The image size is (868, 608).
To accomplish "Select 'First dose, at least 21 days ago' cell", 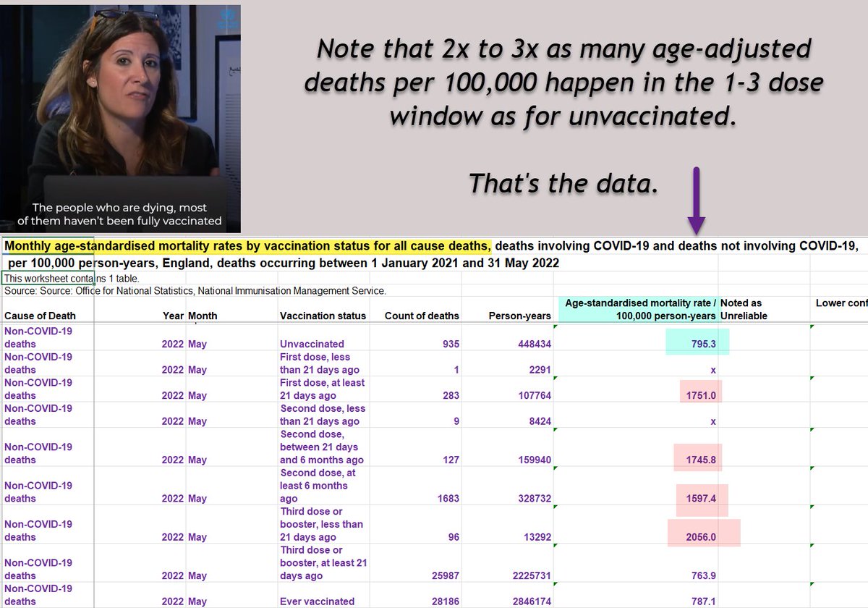I will pos(322,389).
